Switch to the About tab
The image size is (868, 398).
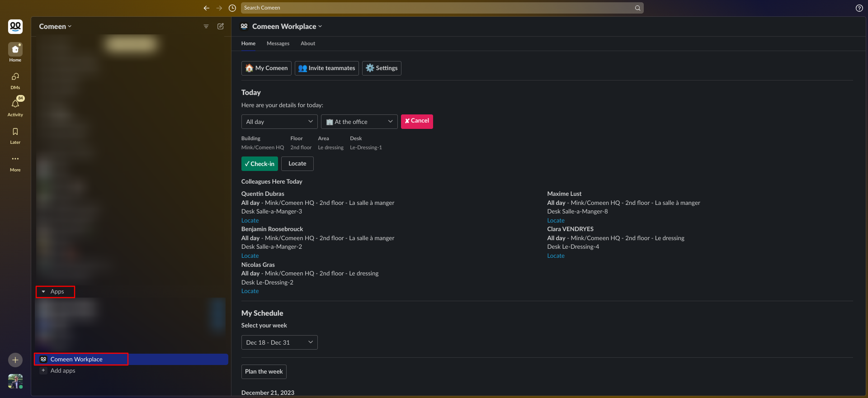(308, 43)
